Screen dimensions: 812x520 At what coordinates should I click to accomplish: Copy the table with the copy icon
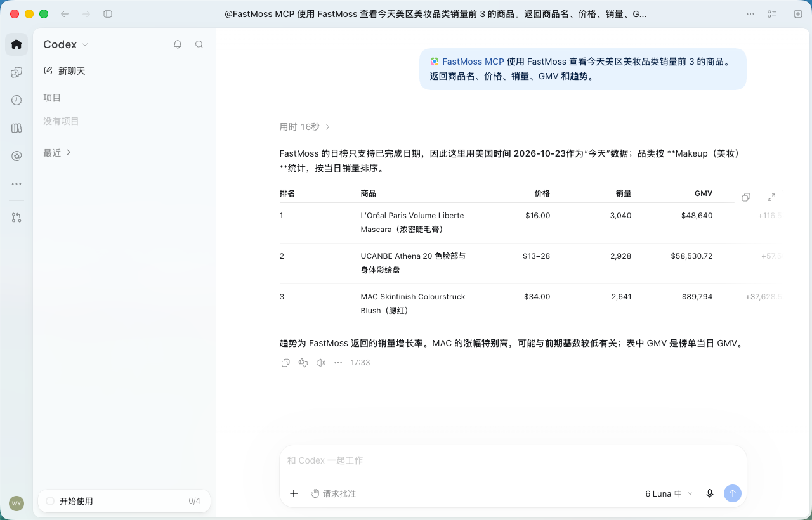pos(746,197)
